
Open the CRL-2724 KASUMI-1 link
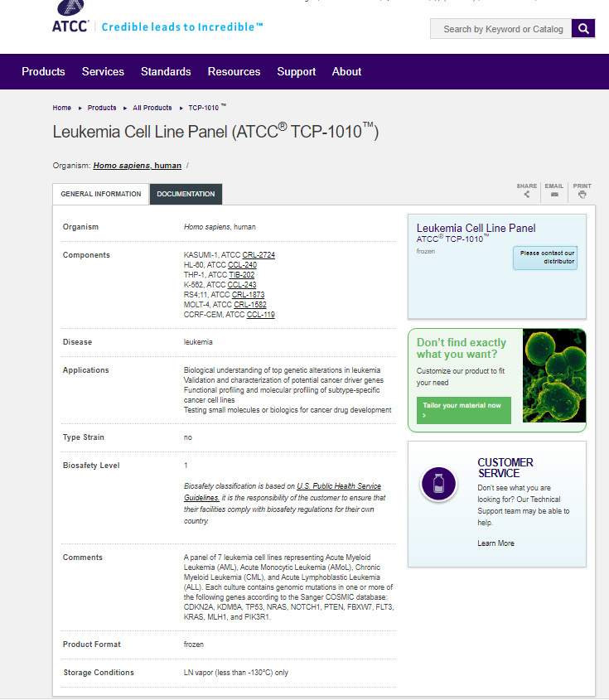click(x=259, y=255)
